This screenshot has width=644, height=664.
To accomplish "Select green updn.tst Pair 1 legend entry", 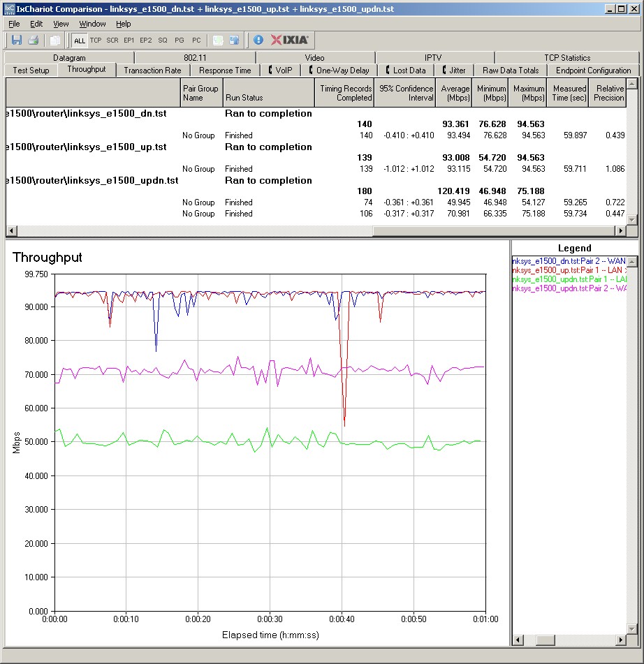I will click(x=569, y=279).
